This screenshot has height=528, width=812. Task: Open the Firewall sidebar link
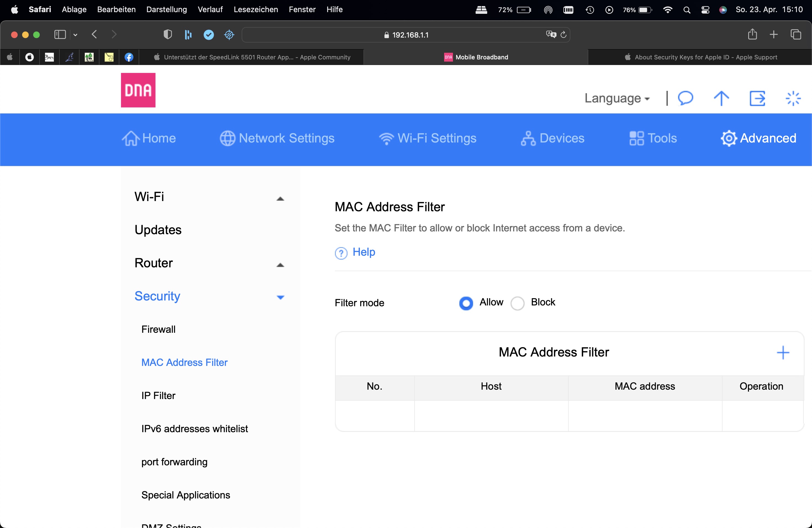(158, 329)
